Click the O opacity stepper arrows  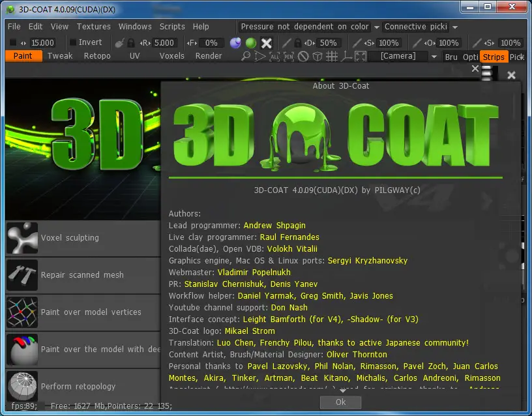[x=430, y=43]
